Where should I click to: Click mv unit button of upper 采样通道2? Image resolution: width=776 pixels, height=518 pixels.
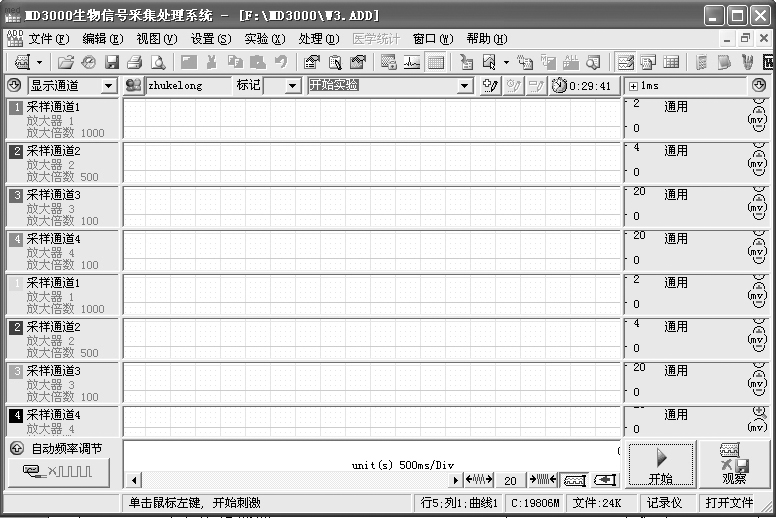[757, 164]
